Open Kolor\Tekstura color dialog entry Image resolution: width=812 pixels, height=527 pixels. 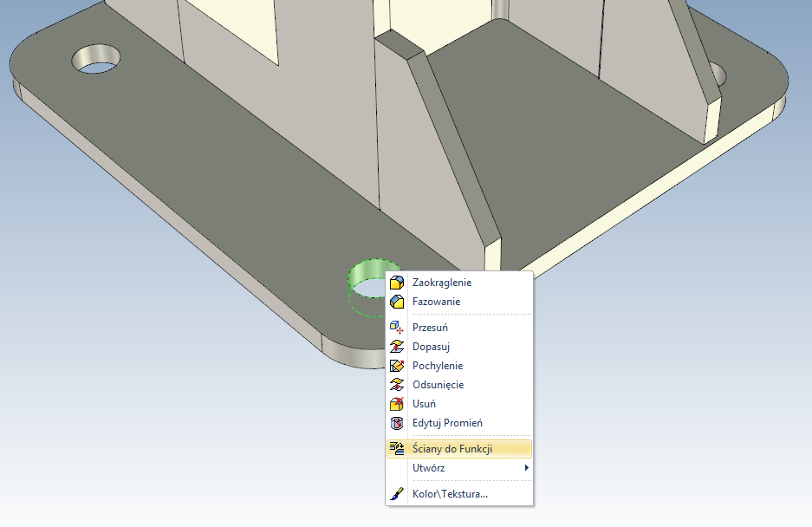(x=450, y=494)
